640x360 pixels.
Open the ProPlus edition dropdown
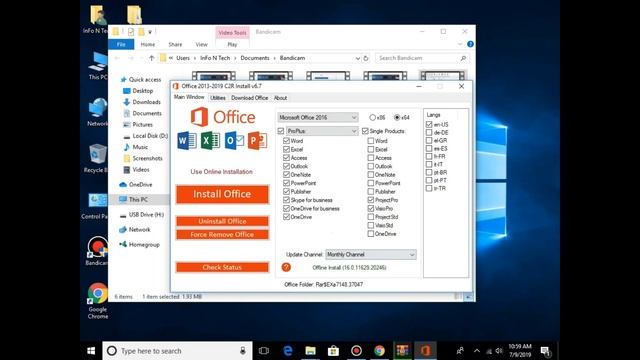(x=322, y=131)
